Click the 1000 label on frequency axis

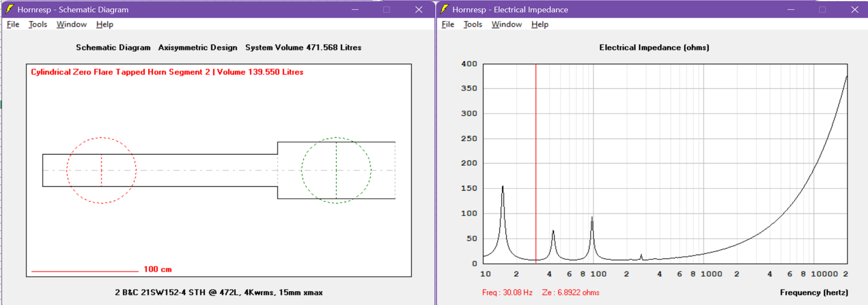tap(711, 274)
